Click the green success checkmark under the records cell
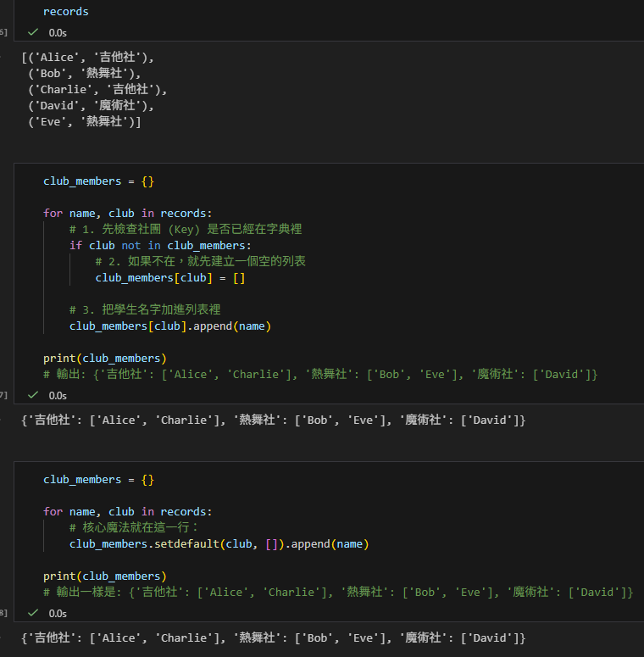 point(33,32)
